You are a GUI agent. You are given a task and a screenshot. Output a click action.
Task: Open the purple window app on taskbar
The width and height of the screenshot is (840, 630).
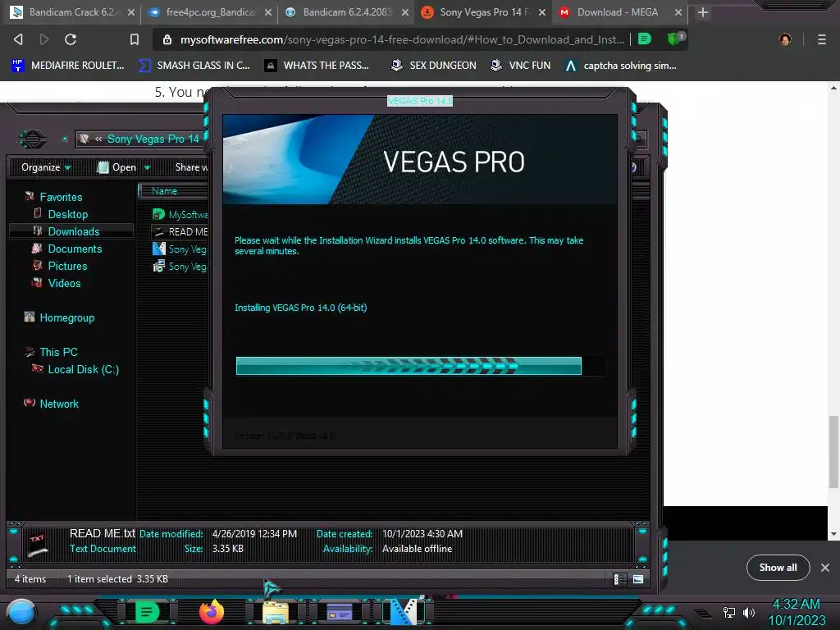340,612
